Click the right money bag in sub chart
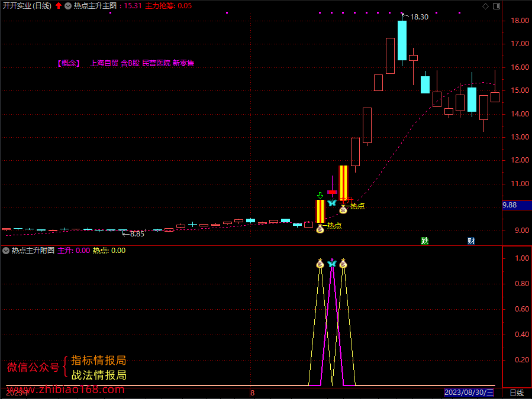This screenshot has height=399, width=532. (343, 264)
